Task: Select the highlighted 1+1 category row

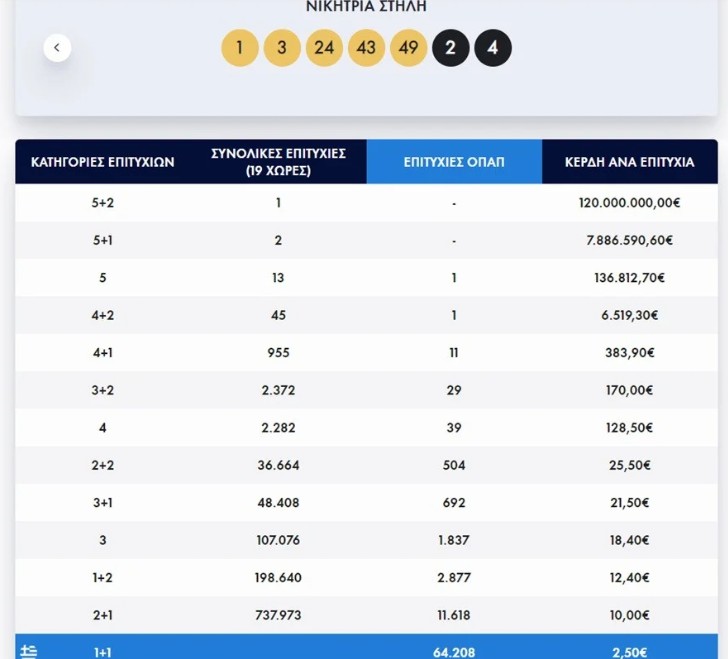Action: pyautogui.click(x=103, y=652)
